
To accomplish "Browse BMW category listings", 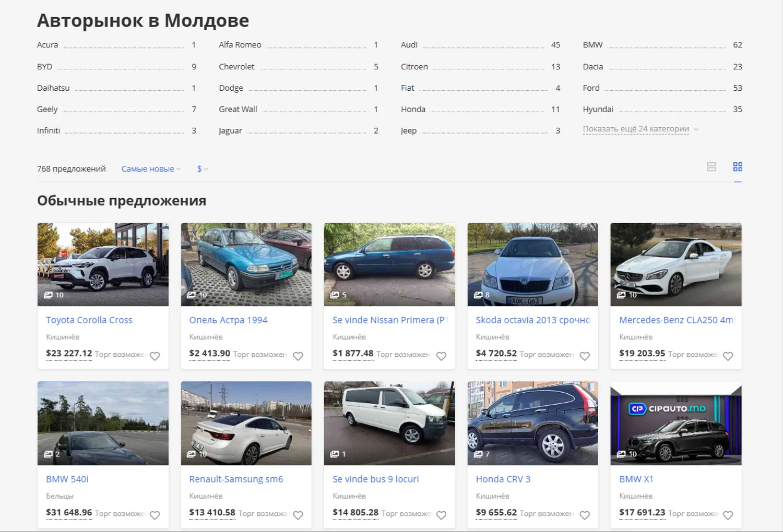I will pos(593,45).
